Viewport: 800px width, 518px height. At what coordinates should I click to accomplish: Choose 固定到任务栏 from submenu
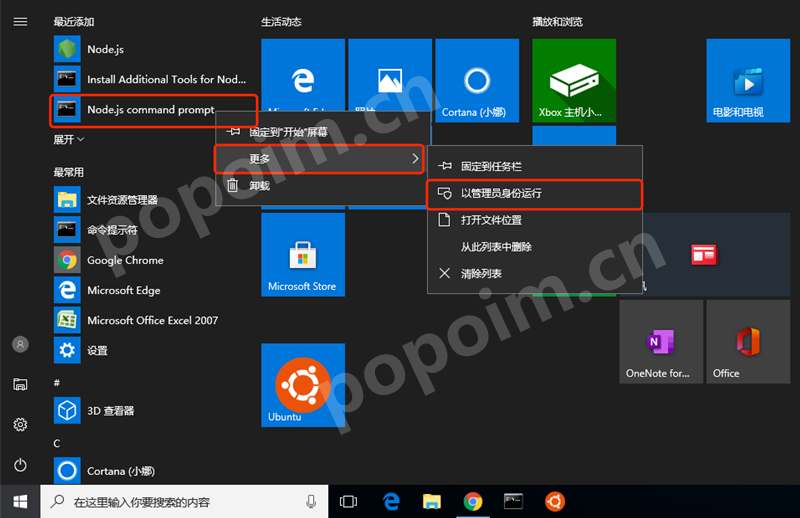coord(535,166)
